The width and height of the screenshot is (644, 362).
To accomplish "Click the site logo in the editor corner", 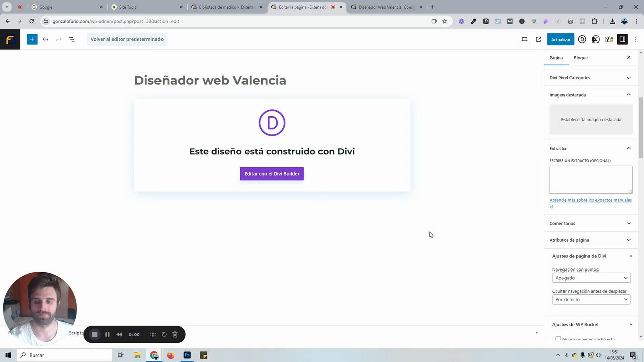I will 10,39.
